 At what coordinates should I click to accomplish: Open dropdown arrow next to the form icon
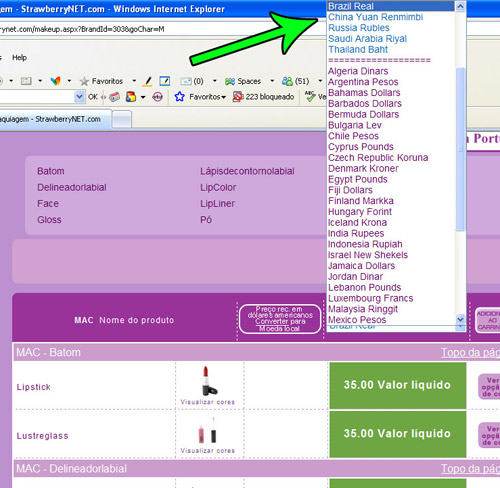(x=40, y=81)
